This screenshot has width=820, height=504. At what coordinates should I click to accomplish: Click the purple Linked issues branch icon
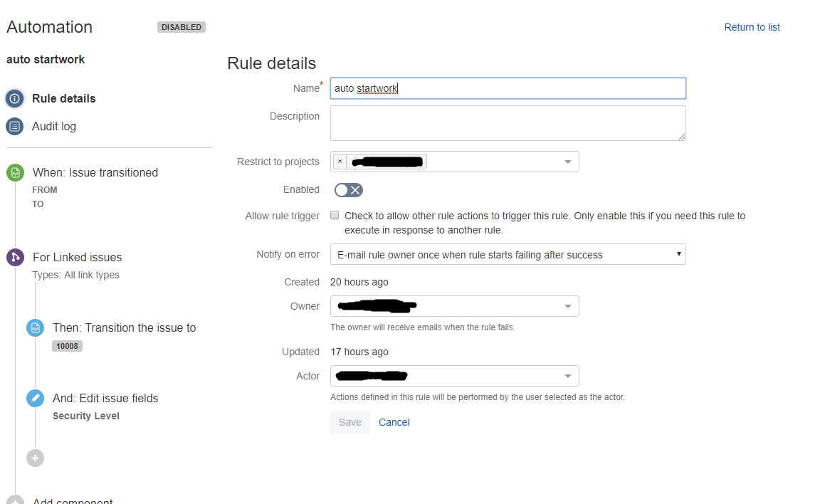(x=15, y=257)
